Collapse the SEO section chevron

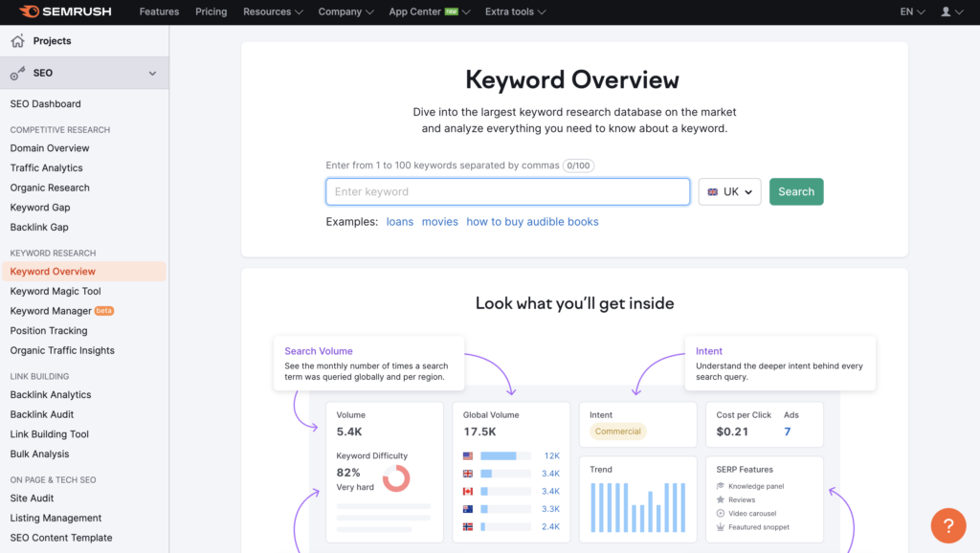pyautogui.click(x=152, y=73)
